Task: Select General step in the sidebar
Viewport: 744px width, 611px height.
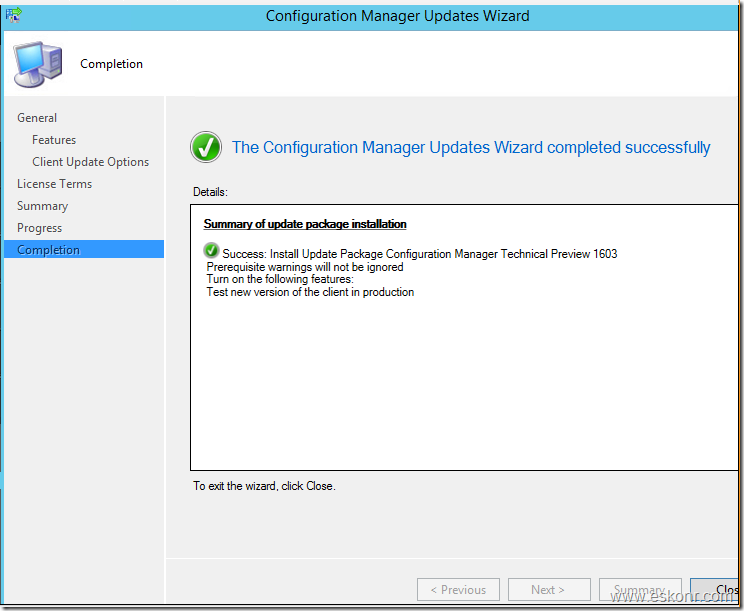Action: click(37, 118)
